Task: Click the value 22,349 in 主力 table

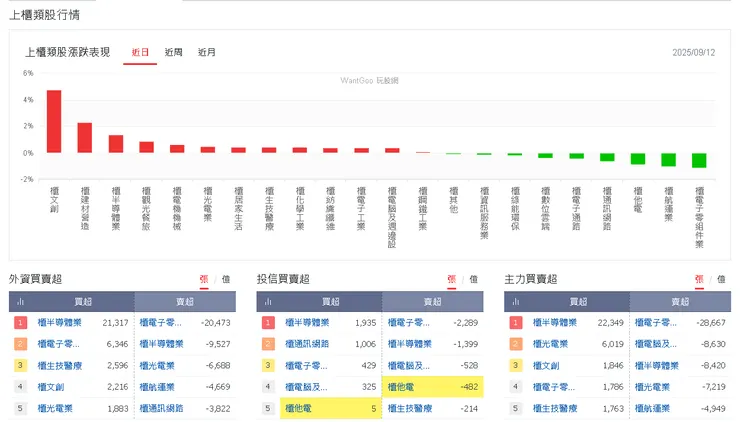Action: [610, 323]
